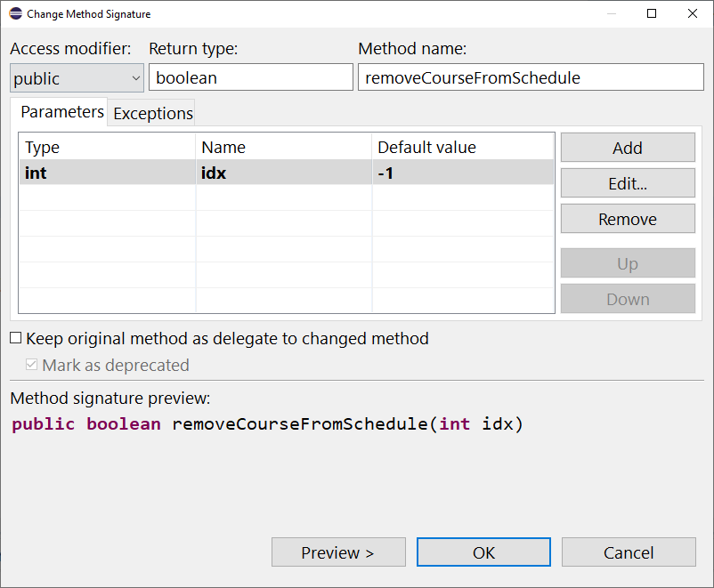Image resolution: width=714 pixels, height=588 pixels.
Task: Check the Mark as deprecated checkbox
Action: 31,365
